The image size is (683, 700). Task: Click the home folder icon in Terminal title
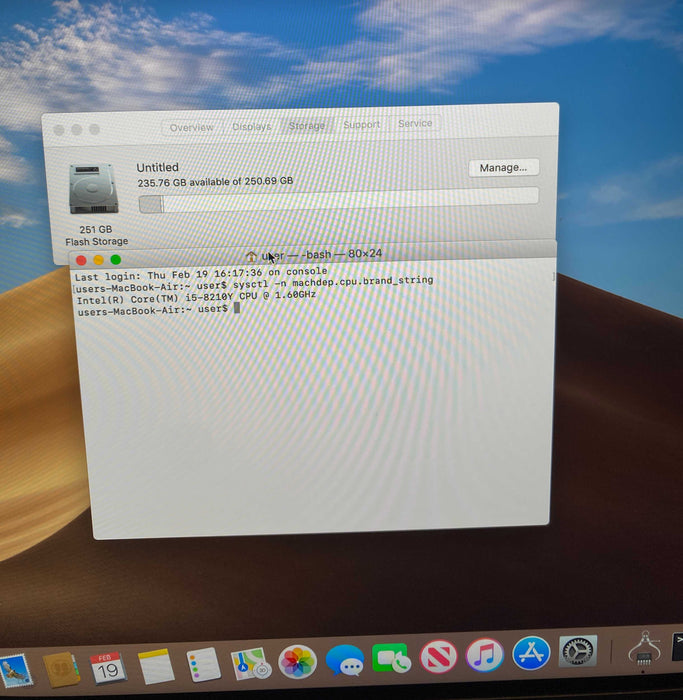(x=251, y=256)
